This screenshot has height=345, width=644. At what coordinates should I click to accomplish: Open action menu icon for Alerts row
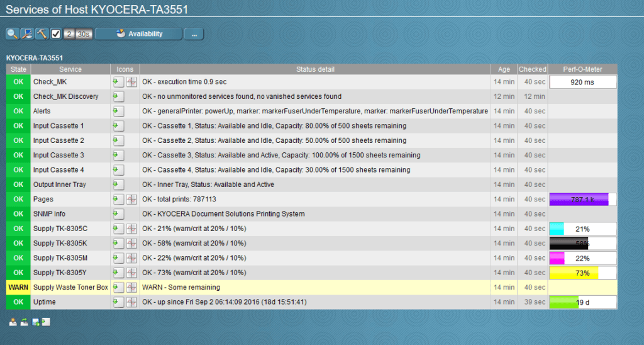[118, 111]
